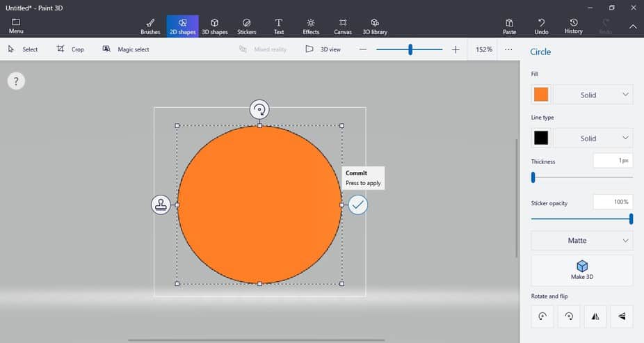Image resolution: width=644 pixels, height=343 pixels.
Task: Click the Thickness value input field
Action: [x=612, y=161]
